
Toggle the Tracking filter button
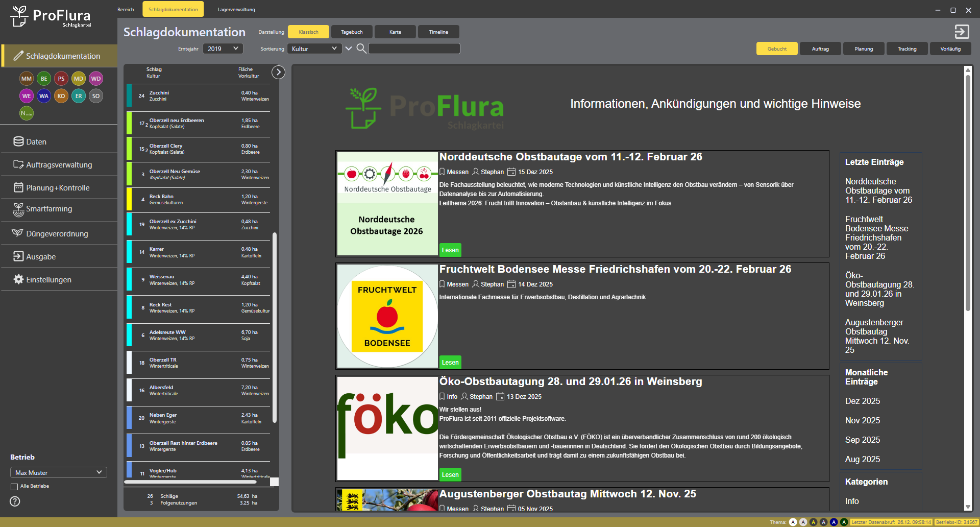coord(906,49)
